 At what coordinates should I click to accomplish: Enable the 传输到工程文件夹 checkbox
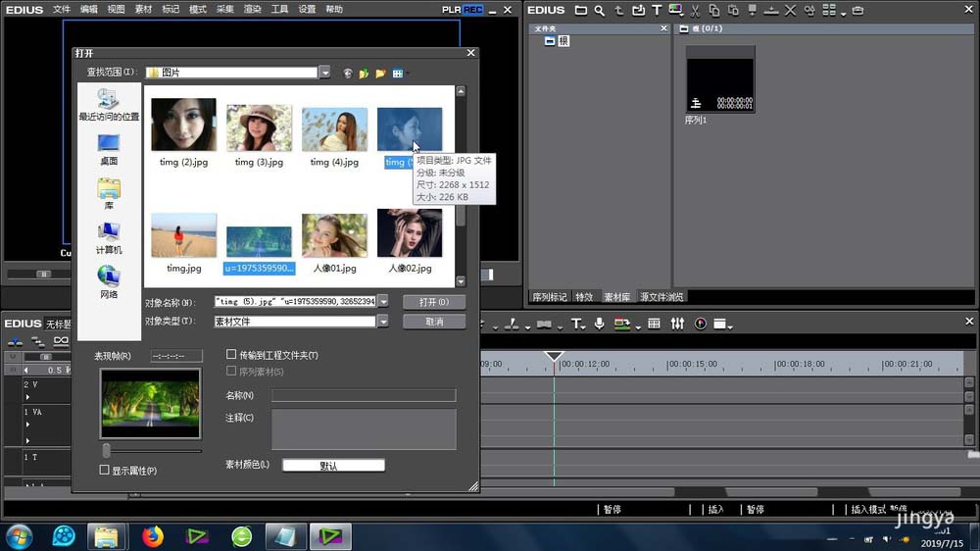tap(231, 355)
